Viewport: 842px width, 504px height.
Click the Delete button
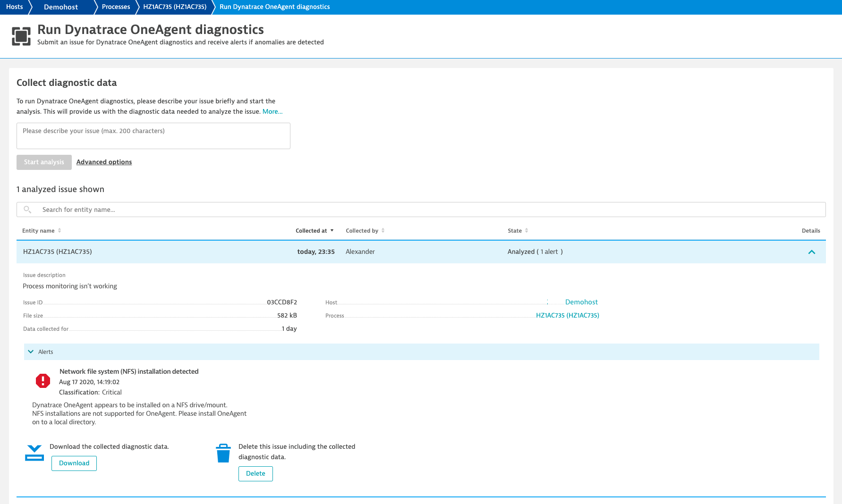255,474
